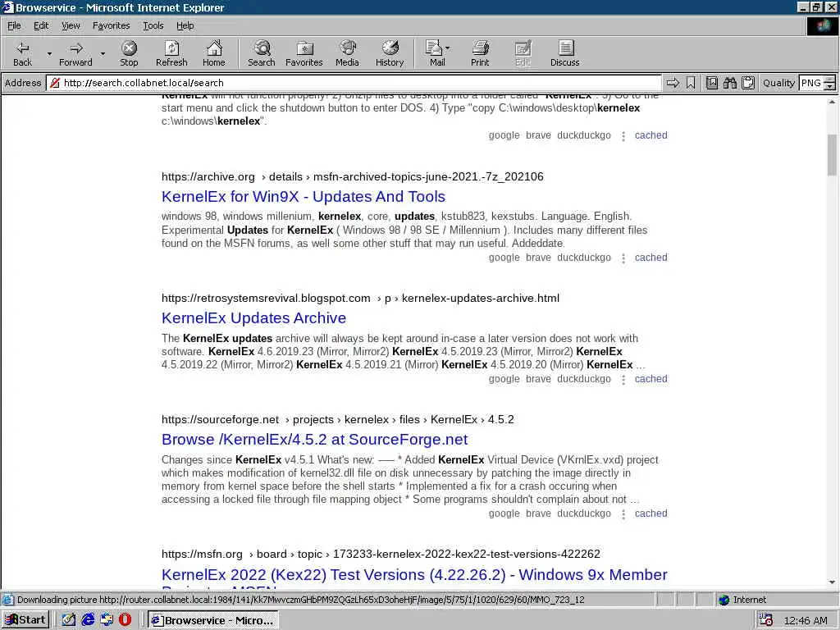This screenshot has width=840, height=630.
Task: Open the Mail dropdown arrow
Action: click(x=448, y=48)
